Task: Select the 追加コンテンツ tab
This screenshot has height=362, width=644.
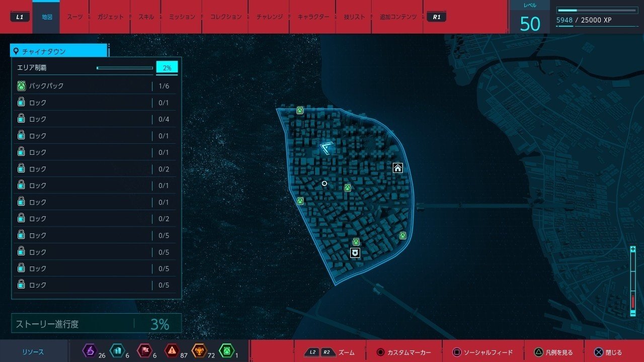Action: [398, 17]
